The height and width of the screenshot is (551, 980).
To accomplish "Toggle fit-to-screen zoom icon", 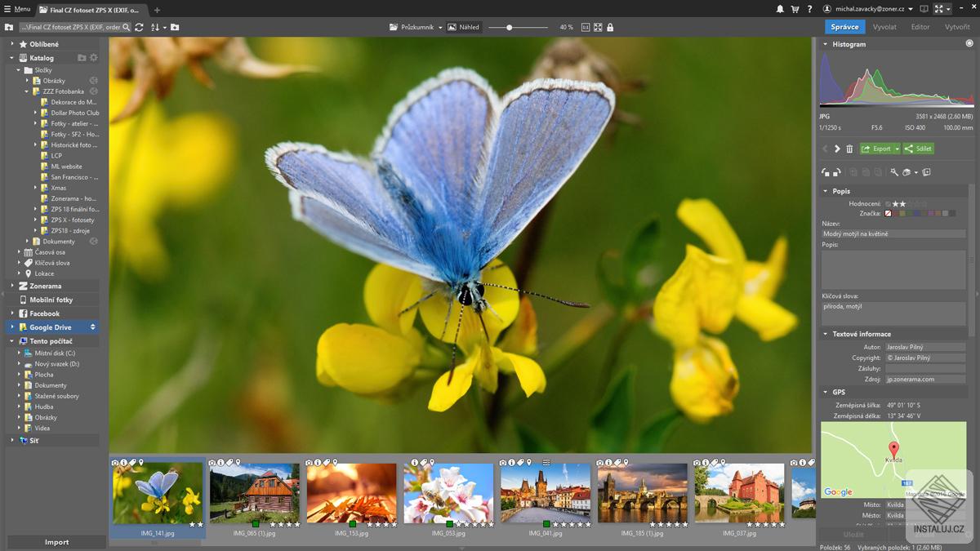I will coord(598,27).
